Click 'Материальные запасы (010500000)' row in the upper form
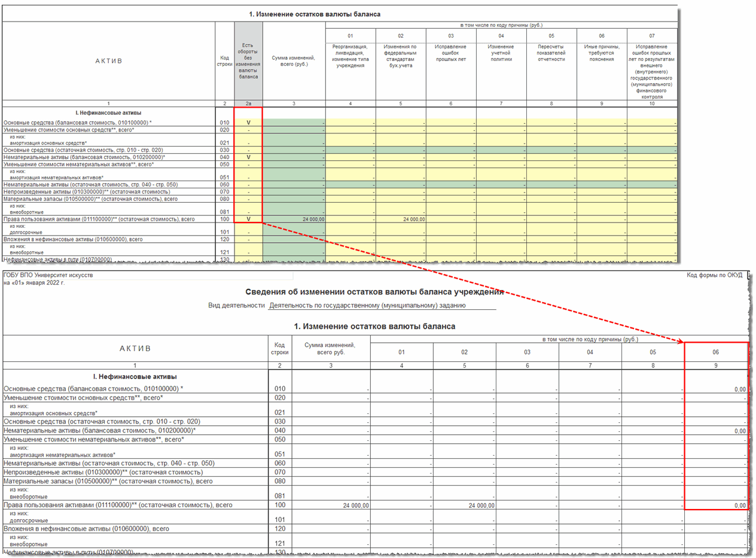This screenshot has height=558, width=756. [90, 199]
